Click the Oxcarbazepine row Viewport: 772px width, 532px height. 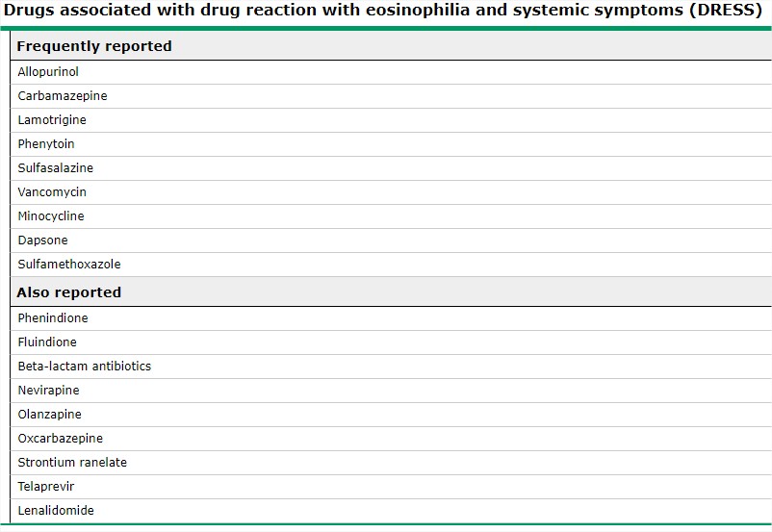[60, 439]
